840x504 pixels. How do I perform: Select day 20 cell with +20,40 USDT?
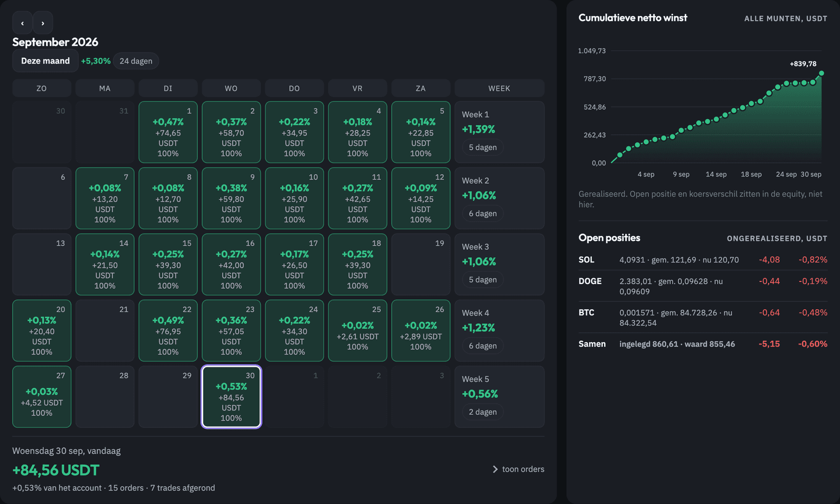pos(41,331)
